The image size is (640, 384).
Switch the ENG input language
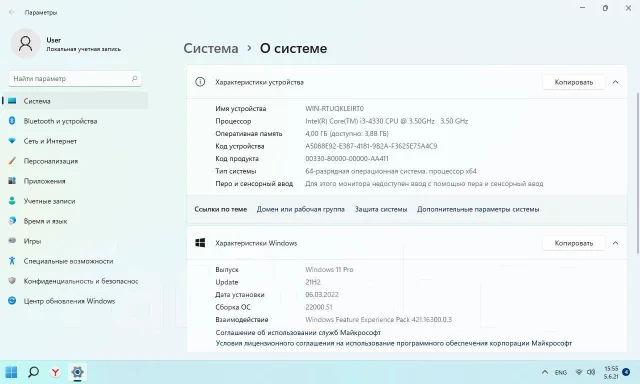[561, 372]
